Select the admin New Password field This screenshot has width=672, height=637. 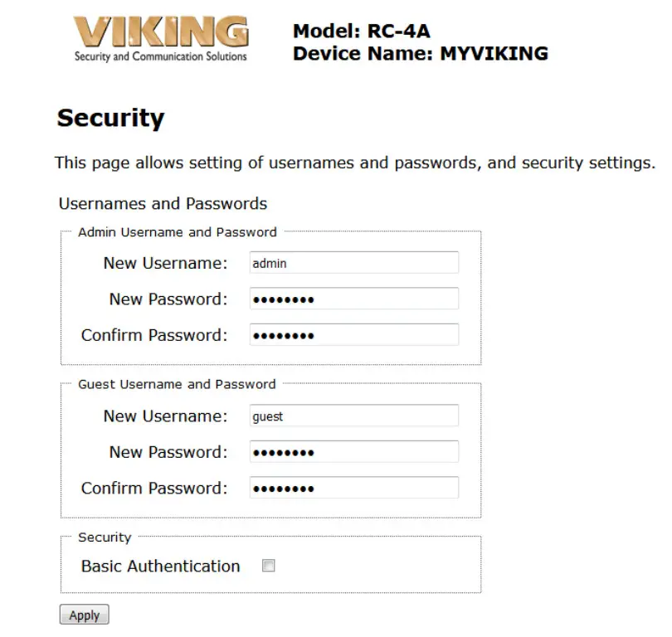(x=354, y=298)
